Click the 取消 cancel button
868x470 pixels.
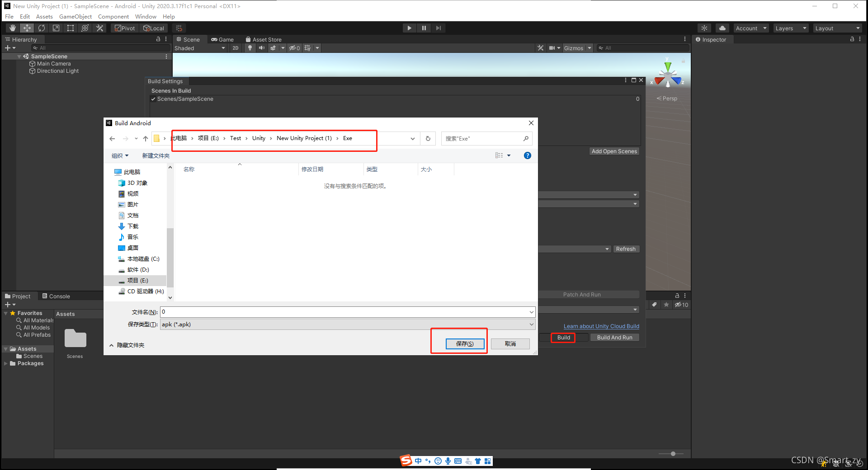(510, 344)
